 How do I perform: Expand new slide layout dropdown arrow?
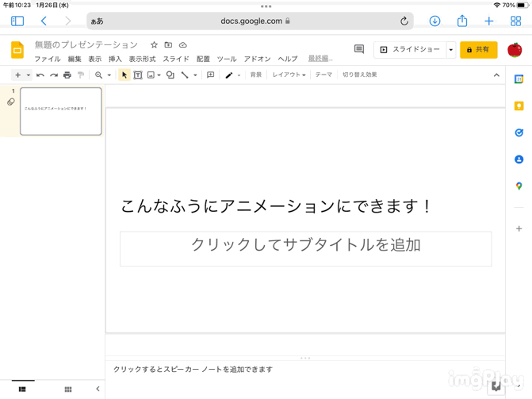(x=29, y=75)
